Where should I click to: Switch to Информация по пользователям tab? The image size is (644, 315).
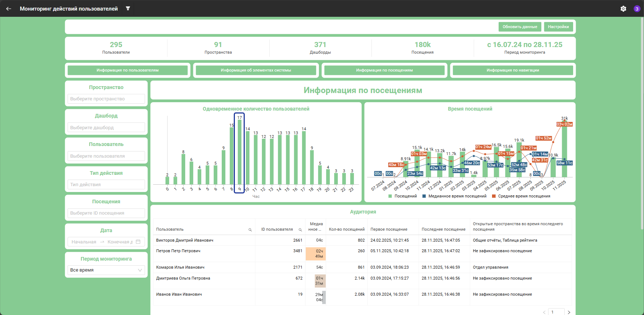[127, 70]
